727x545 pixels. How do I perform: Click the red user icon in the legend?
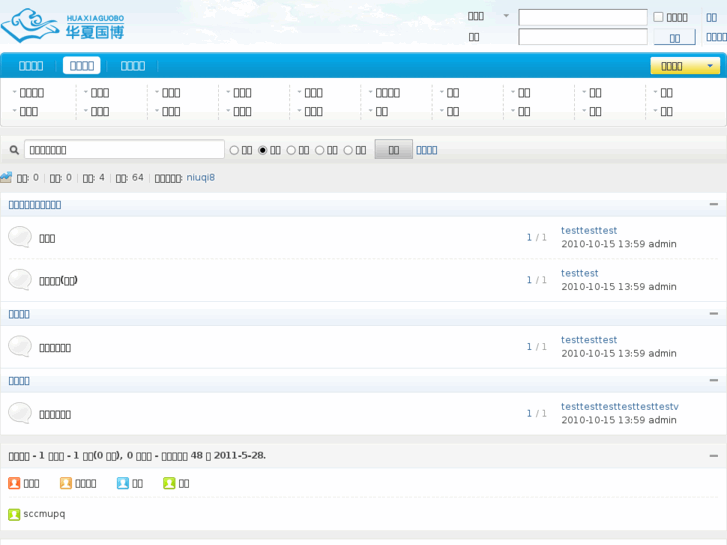(14, 483)
